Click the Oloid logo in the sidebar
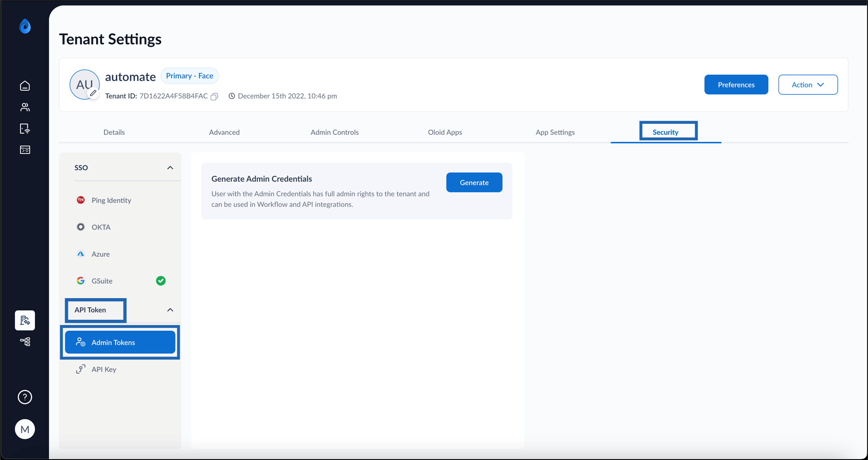This screenshot has height=460, width=868. pos(25,26)
